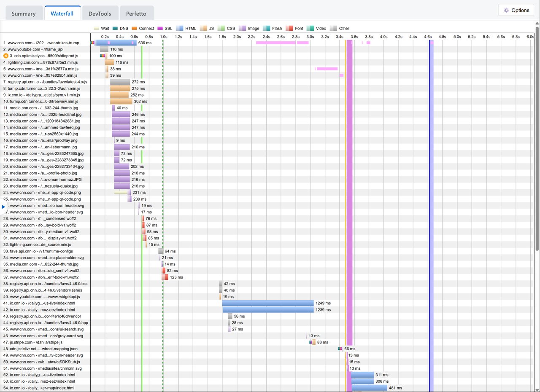This screenshot has width=540, height=392.
Task: Click the HTML legend color box
Action: [x=179, y=28]
